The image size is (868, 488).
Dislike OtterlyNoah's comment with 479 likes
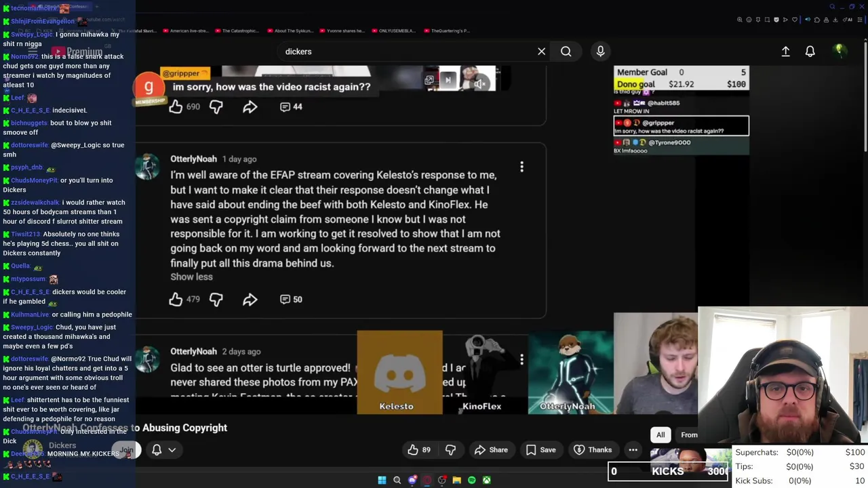[216, 299]
